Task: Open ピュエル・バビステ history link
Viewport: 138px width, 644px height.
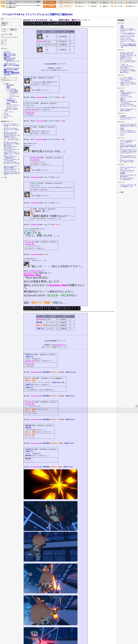Action: tap(125, 38)
